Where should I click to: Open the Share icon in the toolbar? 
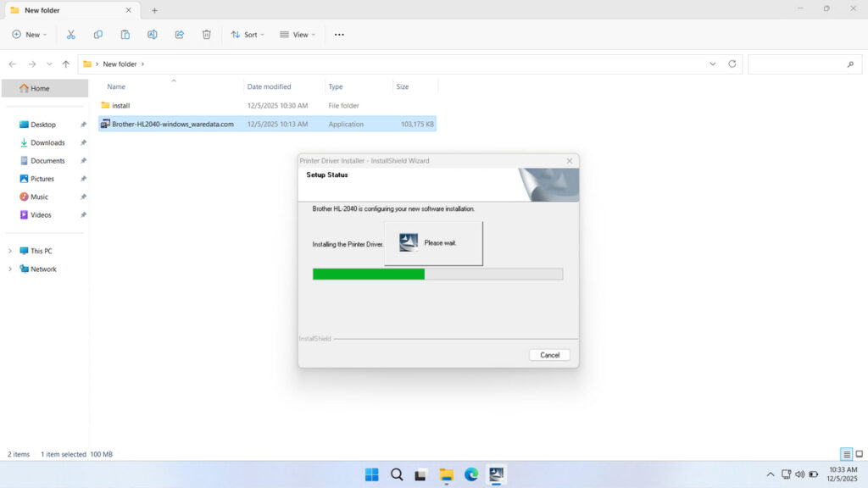point(179,34)
